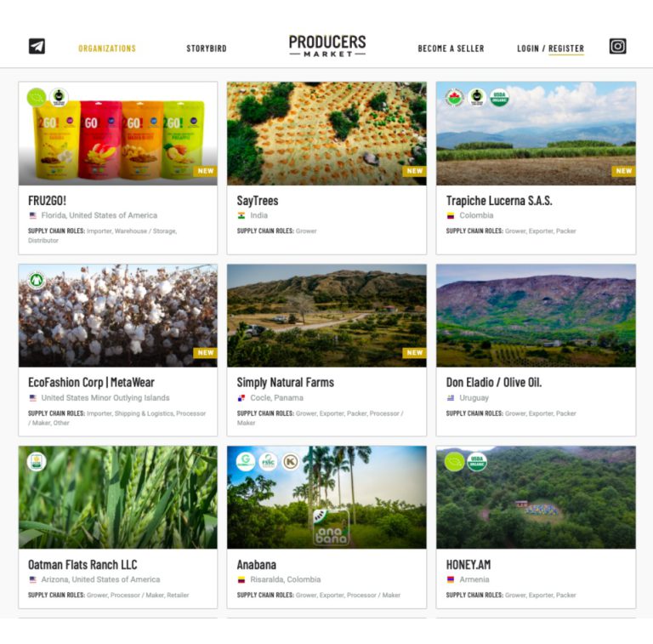
Task: Click green badge on FRU2GO! card image
Action: click(37, 98)
